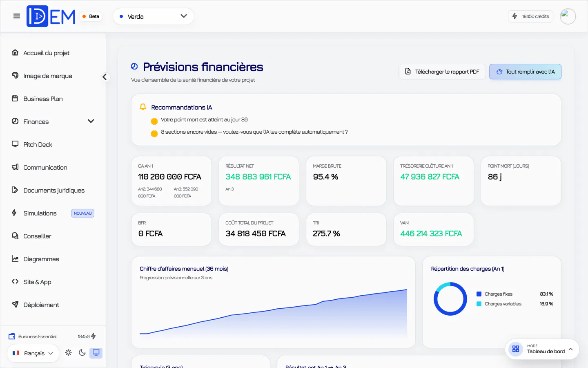Click the IDEM logo
Screen dimensions: 588x368
click(51, 16)
